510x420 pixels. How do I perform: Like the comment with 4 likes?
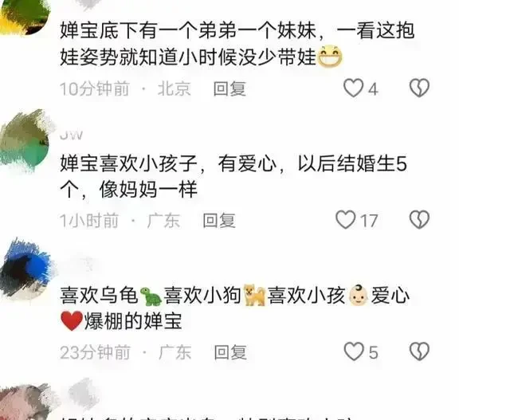[x=354, y=88]
